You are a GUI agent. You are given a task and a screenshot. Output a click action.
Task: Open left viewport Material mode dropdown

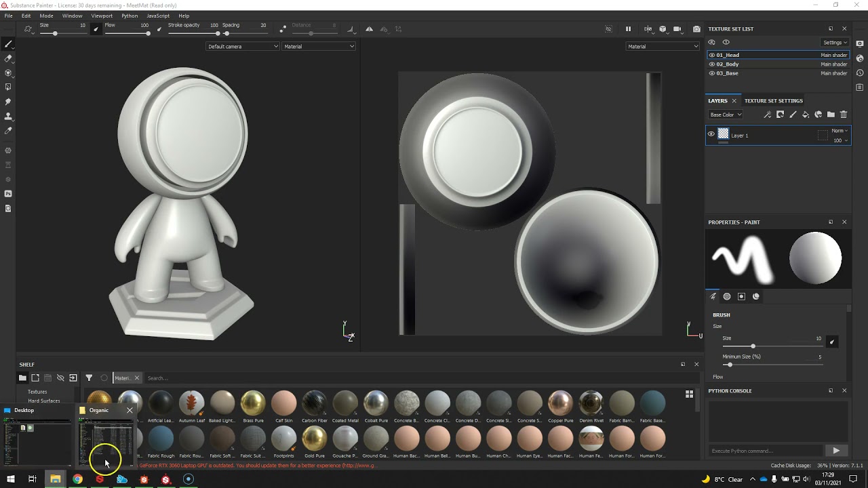coord(319,46)
